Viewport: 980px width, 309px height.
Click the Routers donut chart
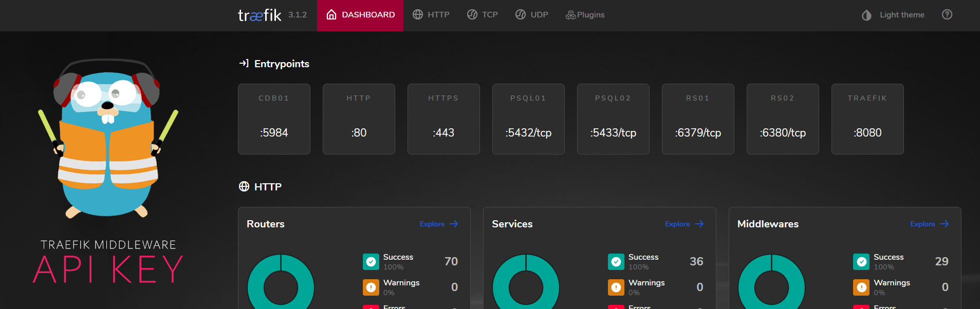pyautogui.click(x=281, y=282)
